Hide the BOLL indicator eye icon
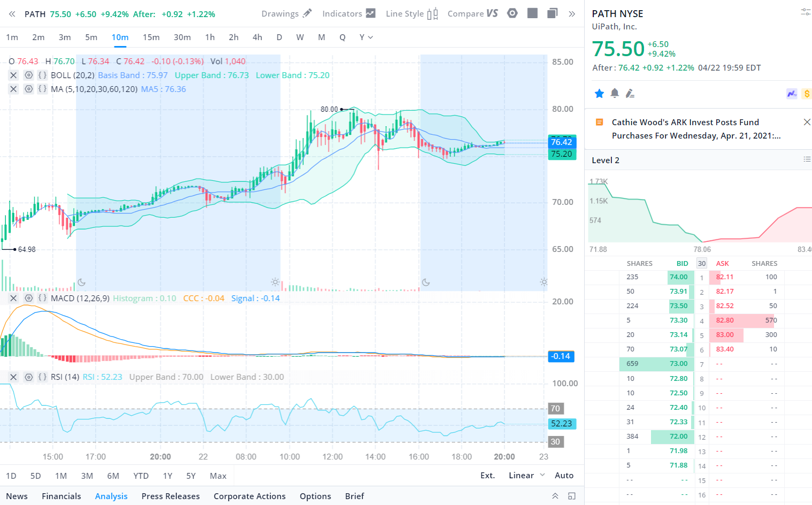 pos(29,75)
